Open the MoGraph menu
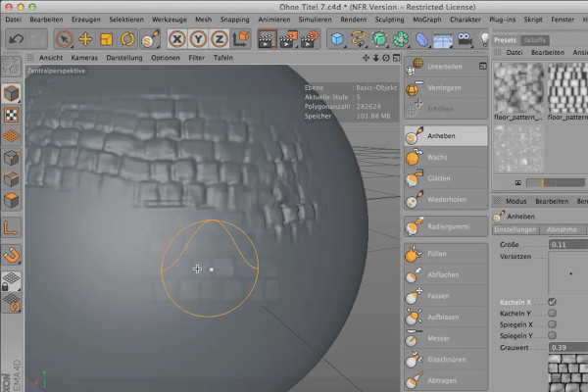Screen dimensions: 588x392 pos(426,20)
